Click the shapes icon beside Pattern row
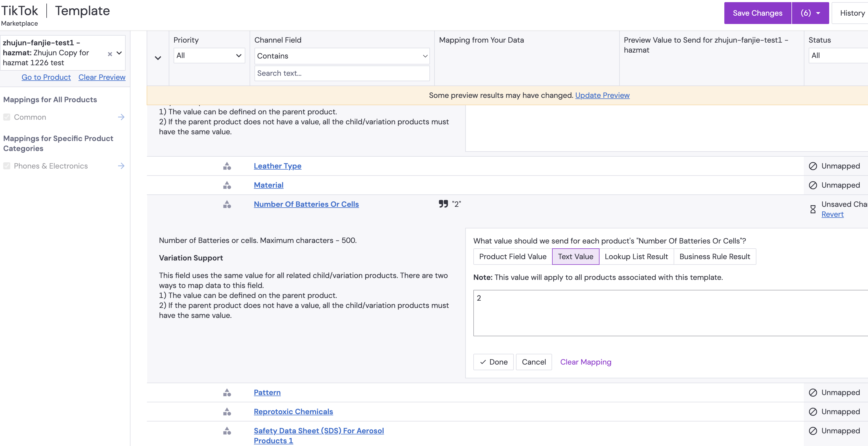Image resolution: width=868 pixels, height=446 pixels. (227, 392)
